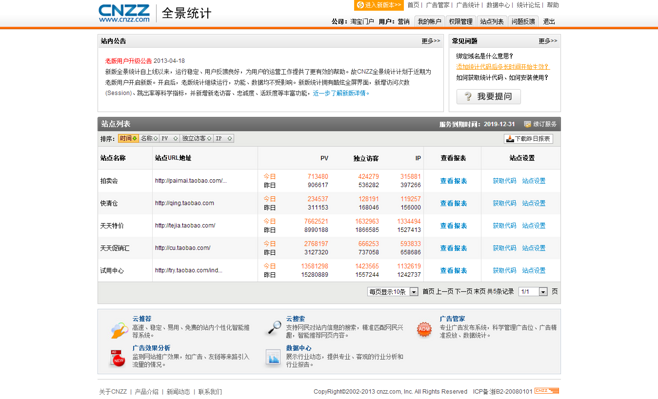
Task: Click the 我要提问 button
Action: [x=488, y=96]
